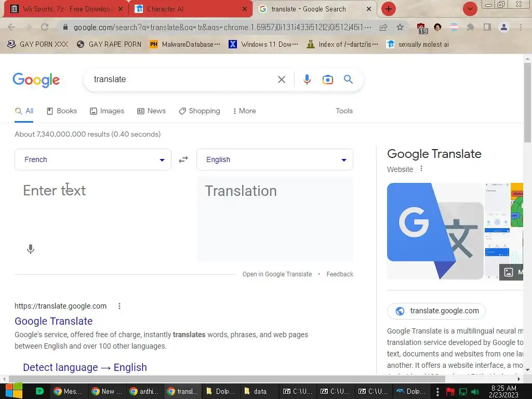Viewport: 532px width, 399px height.
Task: Click the vertical page scrollbar
Action: pyautogui.click(x=527, y=102)
